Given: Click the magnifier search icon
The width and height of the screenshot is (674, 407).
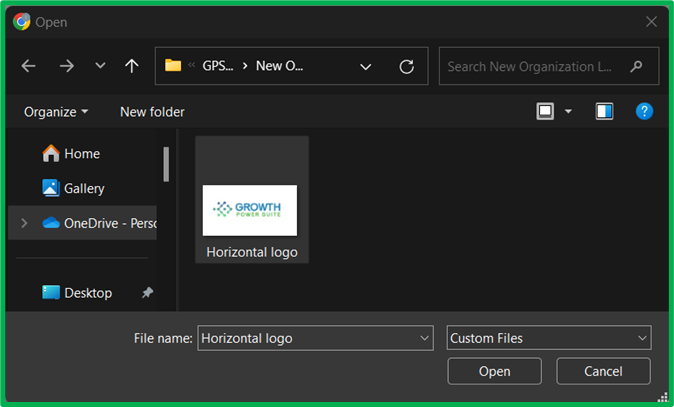Looking at the screenshot, I should (x=637, y=66).
